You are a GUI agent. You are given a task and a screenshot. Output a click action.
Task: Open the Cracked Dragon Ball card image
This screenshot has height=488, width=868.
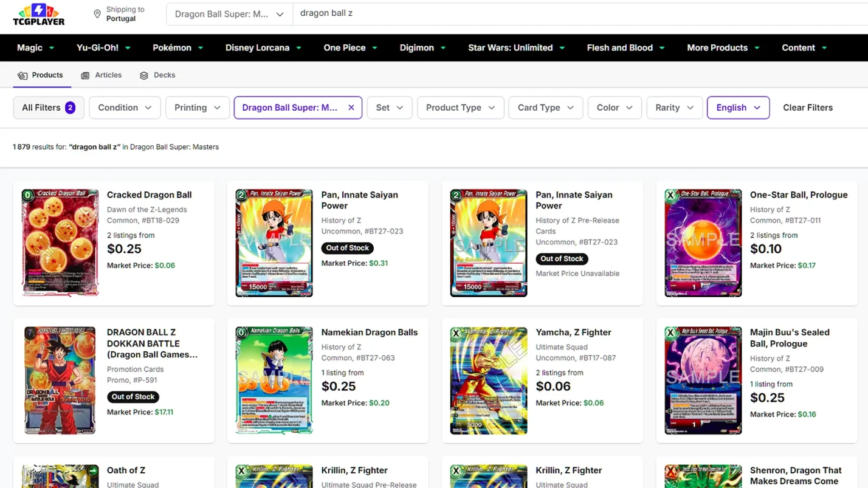pos(60,243)
